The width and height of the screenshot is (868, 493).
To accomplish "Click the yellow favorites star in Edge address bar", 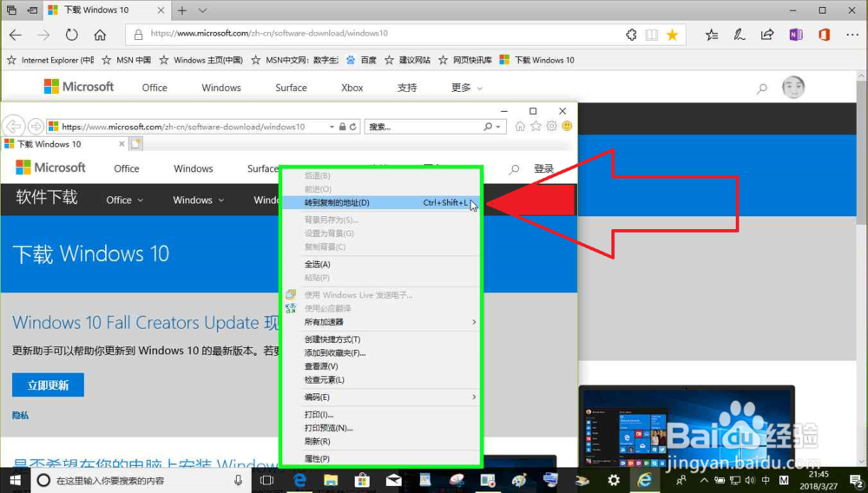I will [672, 35].
